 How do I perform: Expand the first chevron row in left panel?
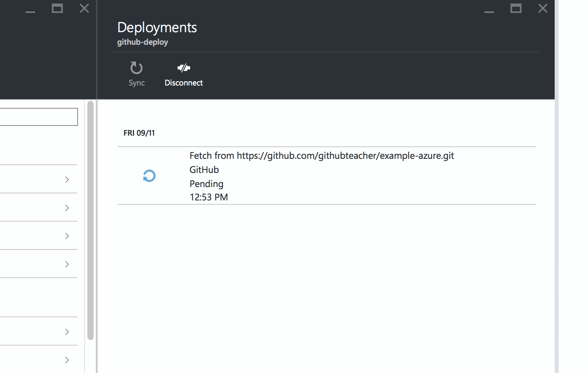(67, 179)
